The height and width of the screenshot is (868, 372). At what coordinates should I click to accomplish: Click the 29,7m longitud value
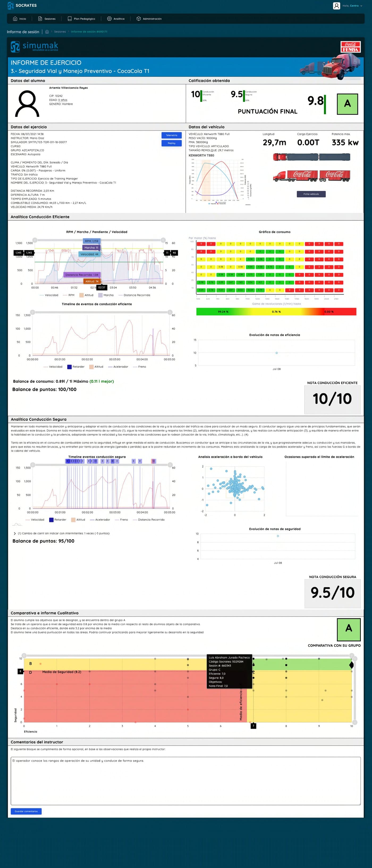click(274, 143)
